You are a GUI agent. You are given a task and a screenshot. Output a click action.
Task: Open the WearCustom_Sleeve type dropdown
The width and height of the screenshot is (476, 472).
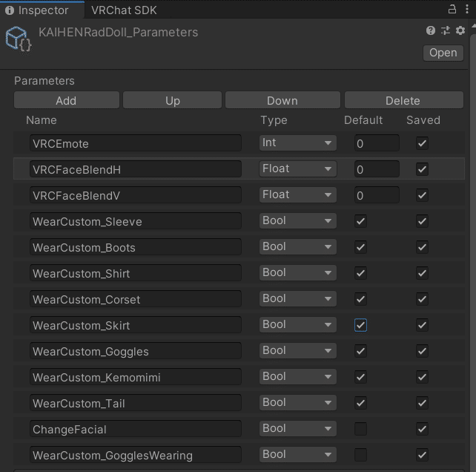click(x=297, y=220)
